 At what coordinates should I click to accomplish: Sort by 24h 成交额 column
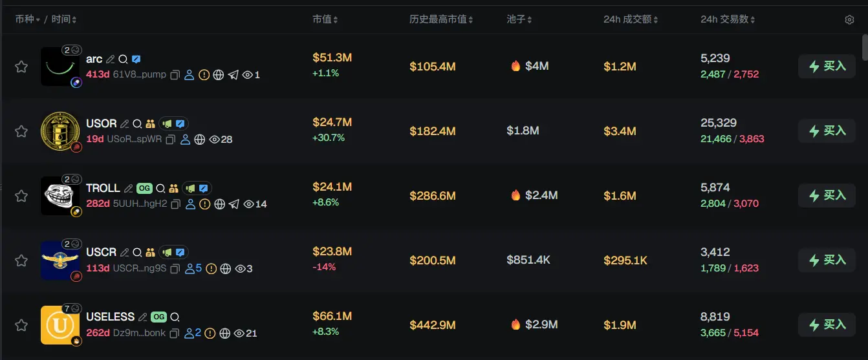point(631,19)
